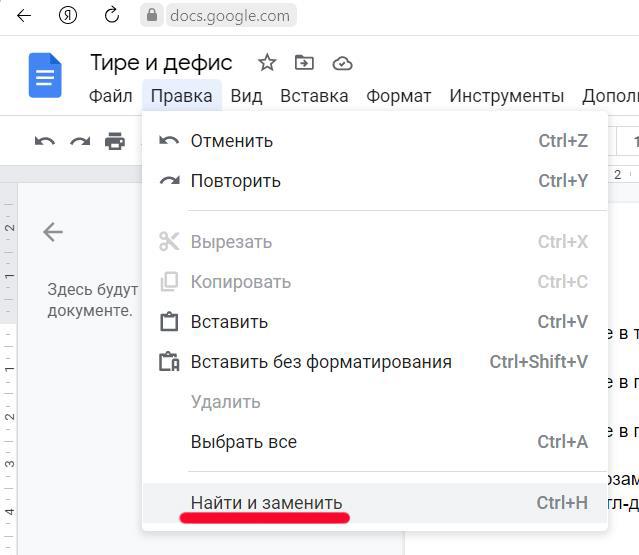Open the Файл menu
Viewport: 639px width, 555px height.
click(110, 96)
